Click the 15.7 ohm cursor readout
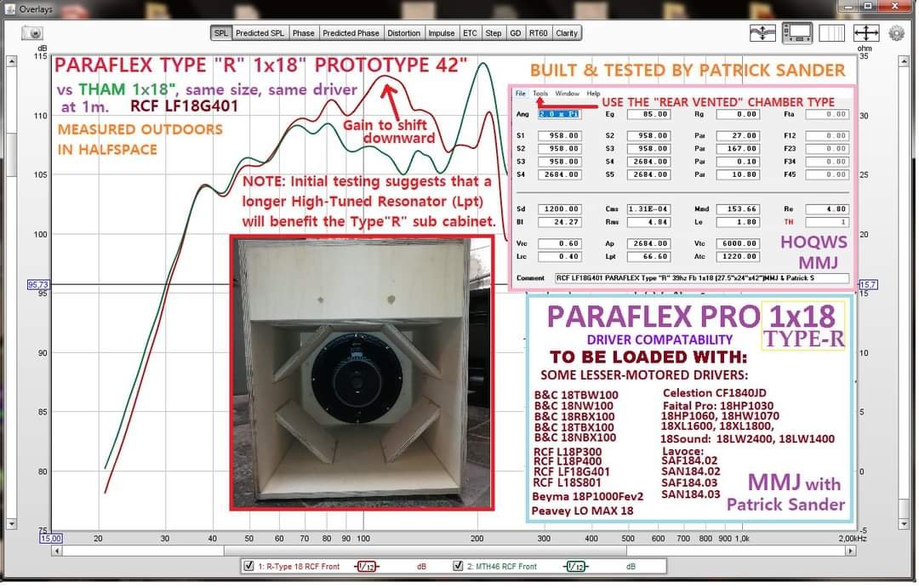The height and width of the screenshot is (588, 919). pyautogui.click(x=868, y=286)
